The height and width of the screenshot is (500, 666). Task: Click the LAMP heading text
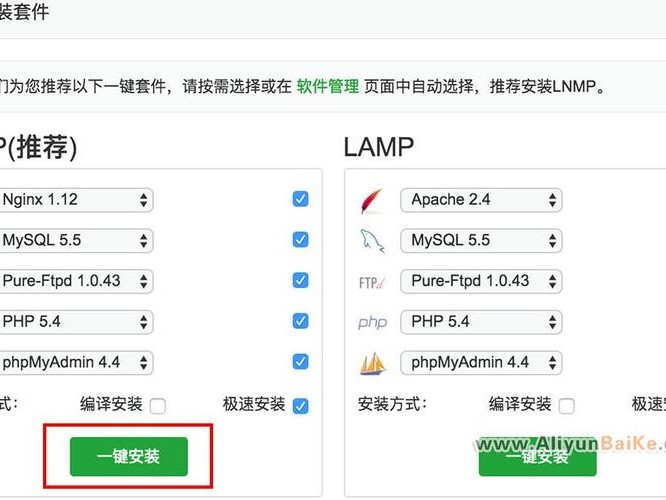coord(378,147)
